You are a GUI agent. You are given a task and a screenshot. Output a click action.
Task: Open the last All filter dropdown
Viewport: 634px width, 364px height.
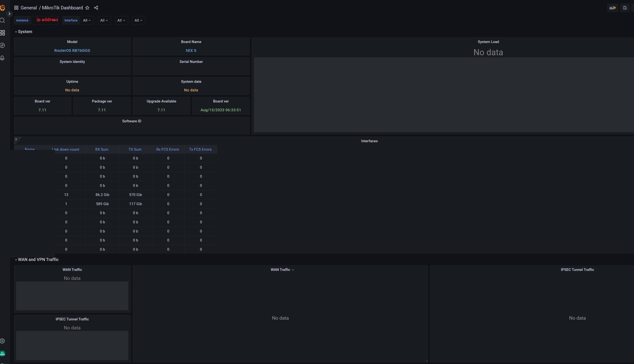pos(138,20)
